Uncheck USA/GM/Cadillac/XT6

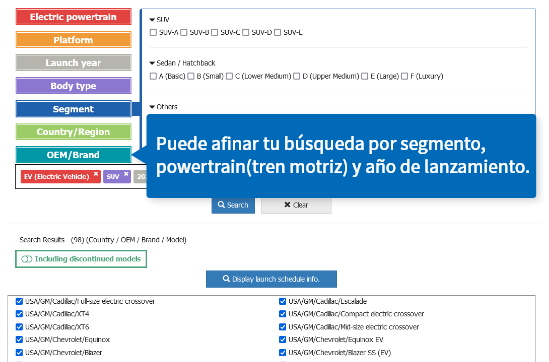point(19,327)
